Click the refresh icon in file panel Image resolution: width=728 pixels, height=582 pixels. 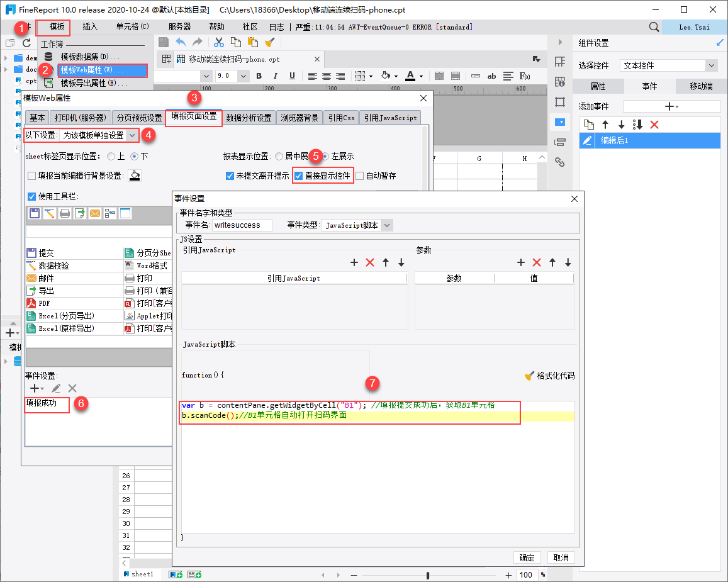coord(26,43)
